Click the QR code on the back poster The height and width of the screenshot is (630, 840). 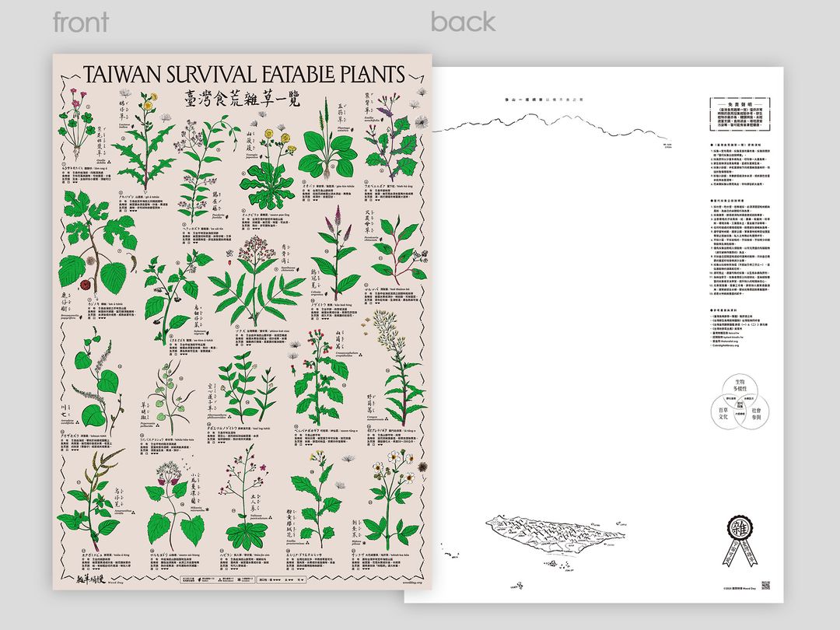[x=765, y=585]
